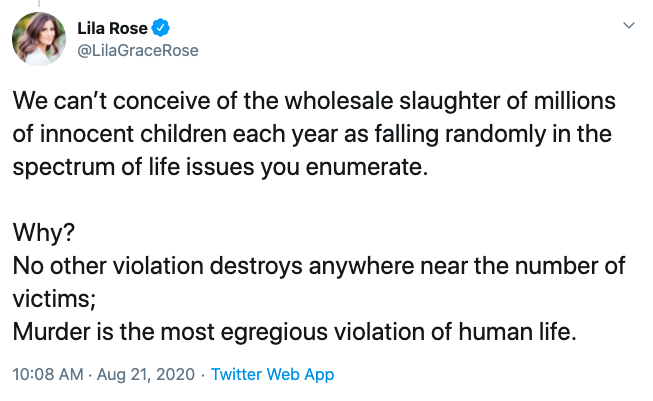Click the "Why?" line in tweet

39,233
